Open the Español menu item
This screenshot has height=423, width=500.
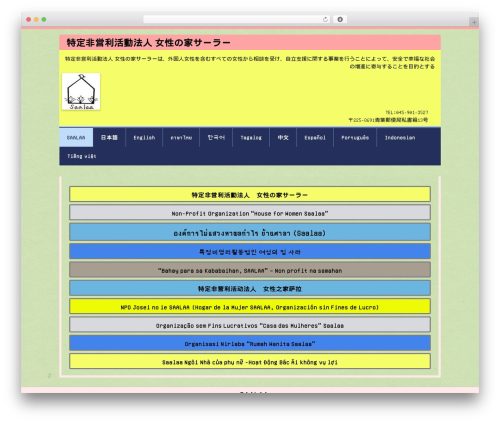click(x=315, y=137)
